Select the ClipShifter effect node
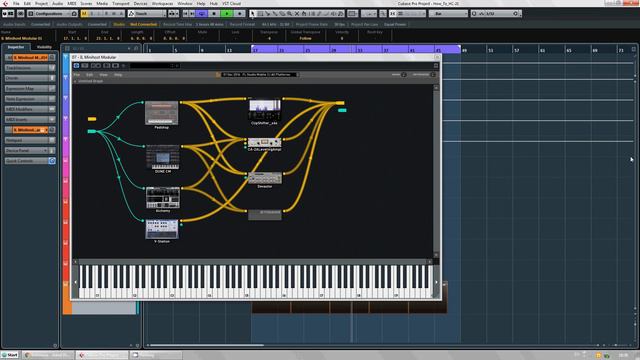640x360 pixels. pyautogui.click(x=264, y=109)
